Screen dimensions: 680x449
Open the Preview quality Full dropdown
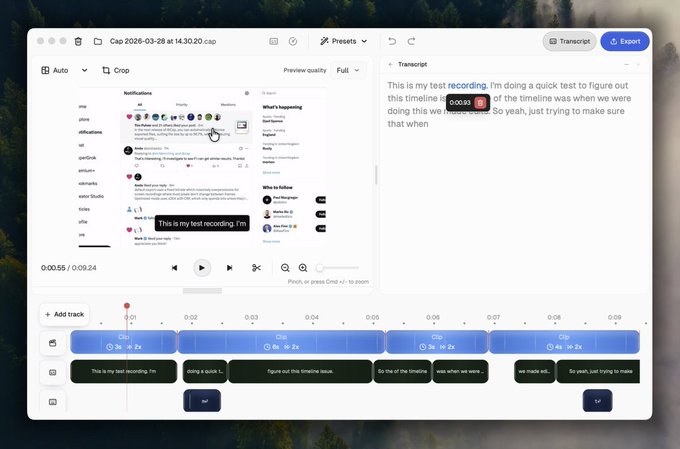348,70
